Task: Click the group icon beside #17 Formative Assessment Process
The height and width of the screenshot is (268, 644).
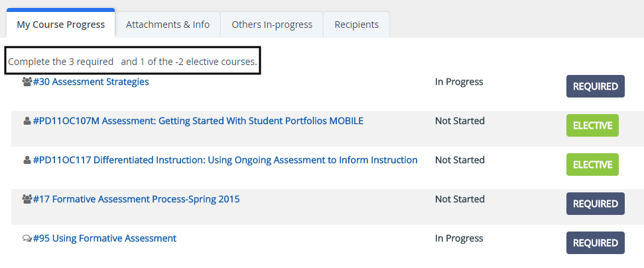Action: [x=27, y=200]
